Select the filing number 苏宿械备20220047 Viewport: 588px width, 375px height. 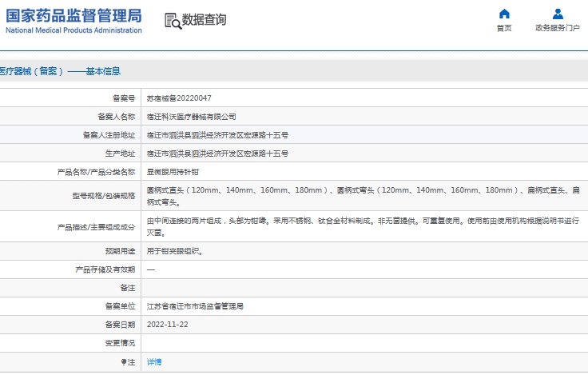coord(179,98)
